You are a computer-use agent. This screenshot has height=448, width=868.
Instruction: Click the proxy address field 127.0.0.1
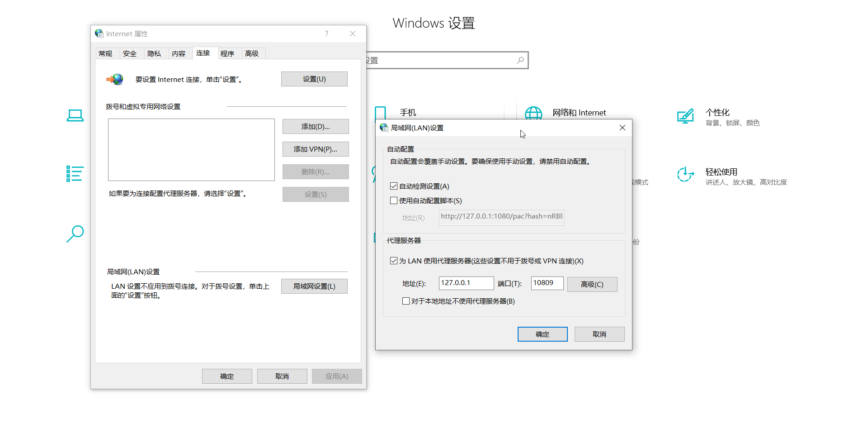pos(466,283)
